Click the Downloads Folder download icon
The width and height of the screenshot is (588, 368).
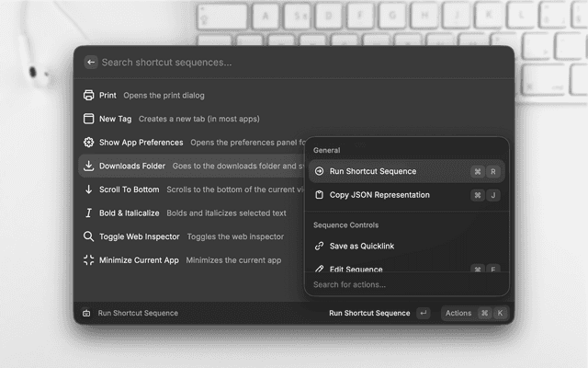pyautogui.click(x=89, y=167)
